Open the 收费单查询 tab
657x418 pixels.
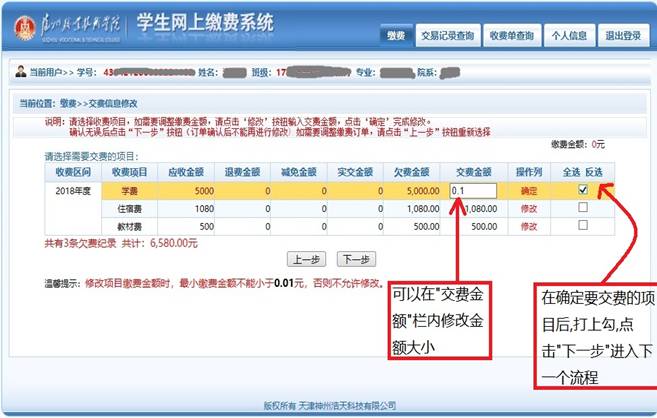tap(510, 35)
